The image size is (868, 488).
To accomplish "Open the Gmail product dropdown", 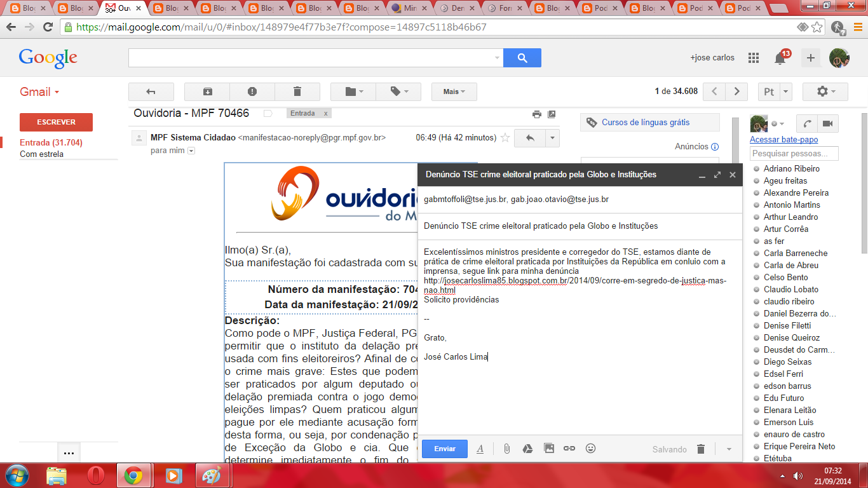I will 39,92.
